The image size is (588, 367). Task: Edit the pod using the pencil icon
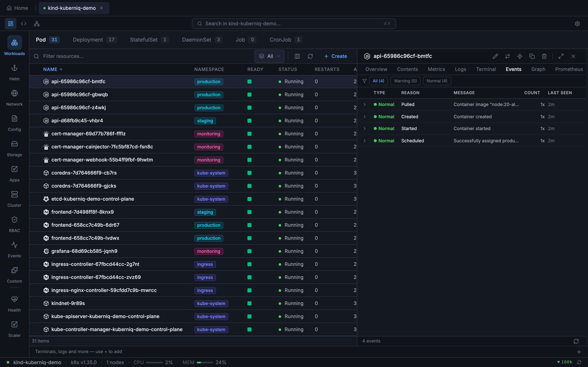(495, 56)
